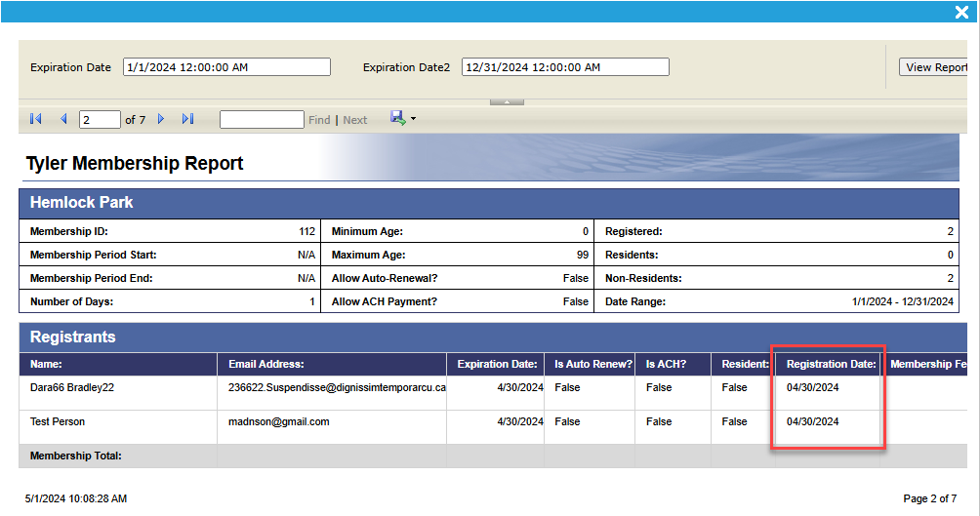The image size is (980, 516).
Task: Click the madnson@gmail.com email cell
Action: [x=278, y=421]
